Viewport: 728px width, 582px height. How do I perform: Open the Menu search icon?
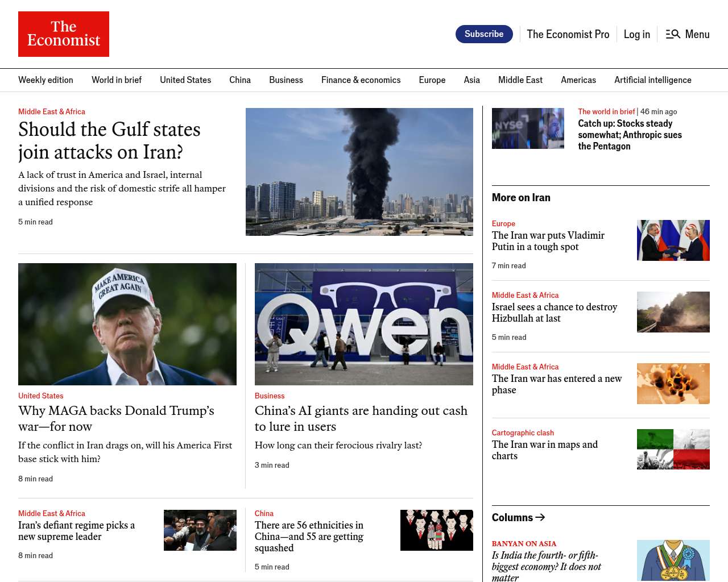pos(673,34)
